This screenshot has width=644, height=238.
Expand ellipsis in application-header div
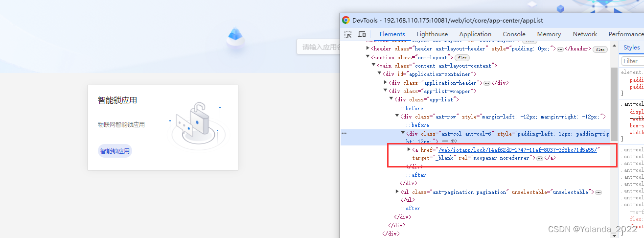click(x=486, y=83)
